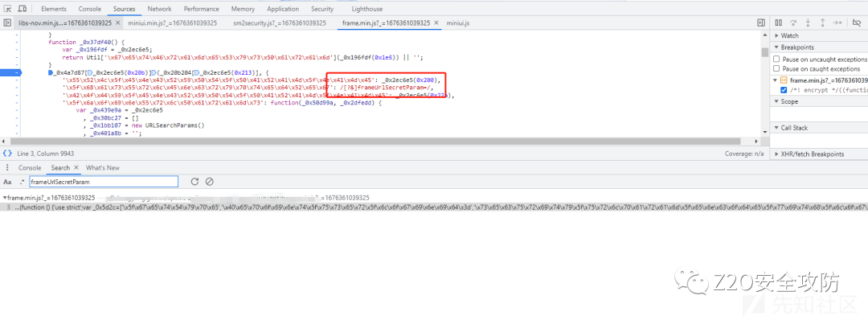The height and width of the screenshot is (320, 868).
Task: Open the Lighthouse panel
Action: pos(367,9)
